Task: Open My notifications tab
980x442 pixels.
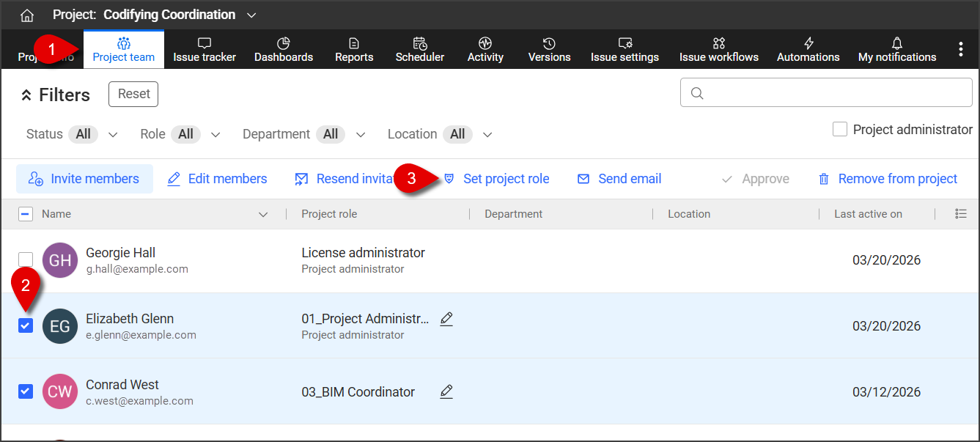Action: [897, 50]
